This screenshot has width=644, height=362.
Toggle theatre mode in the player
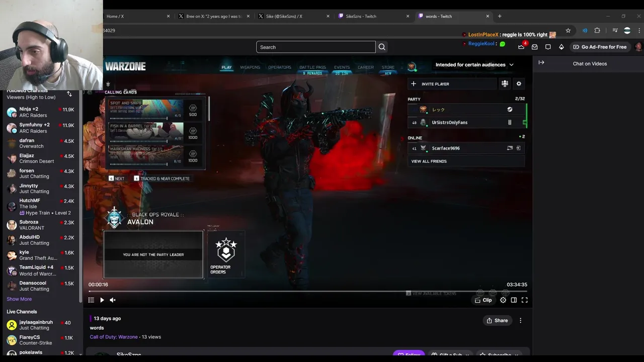click(514, 300)
